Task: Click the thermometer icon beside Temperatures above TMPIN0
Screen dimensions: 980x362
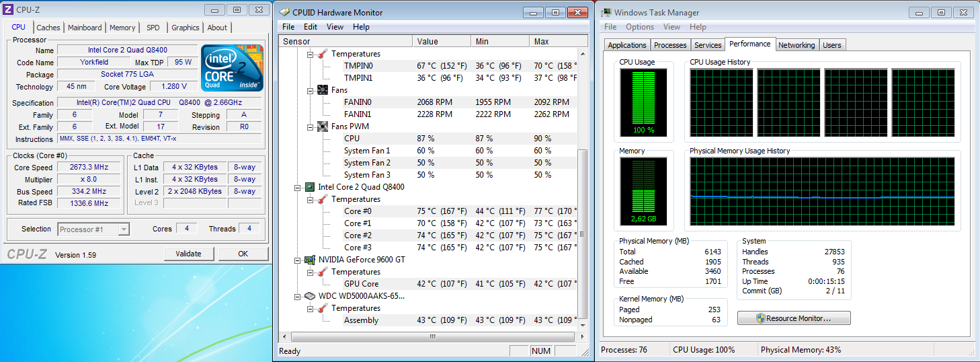Action: (323, 54)
